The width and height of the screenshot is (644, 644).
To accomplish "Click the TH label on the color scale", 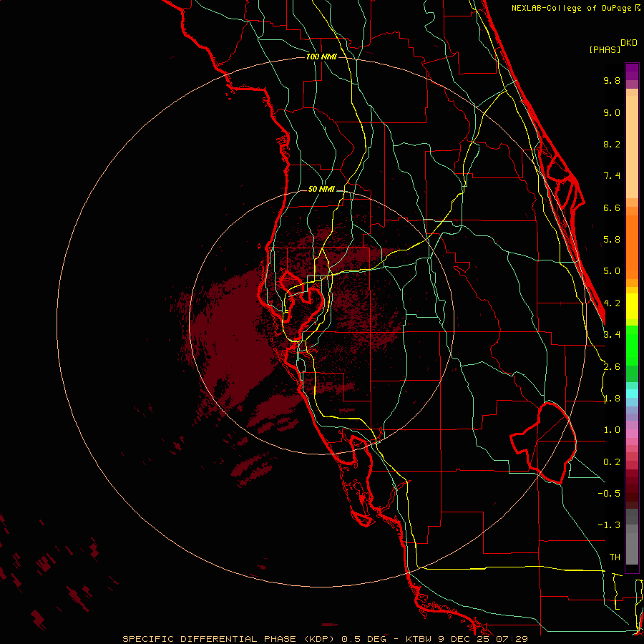I will (615, 557).
